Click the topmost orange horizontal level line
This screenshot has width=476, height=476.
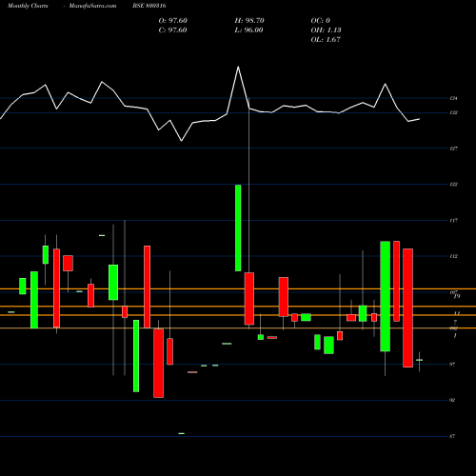(x=238, y=288)
